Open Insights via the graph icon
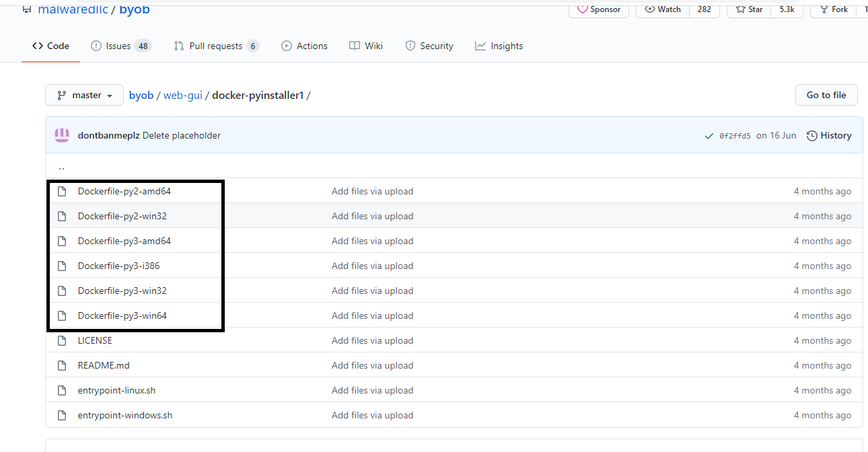Screen dimensions: 868x452 480,46
